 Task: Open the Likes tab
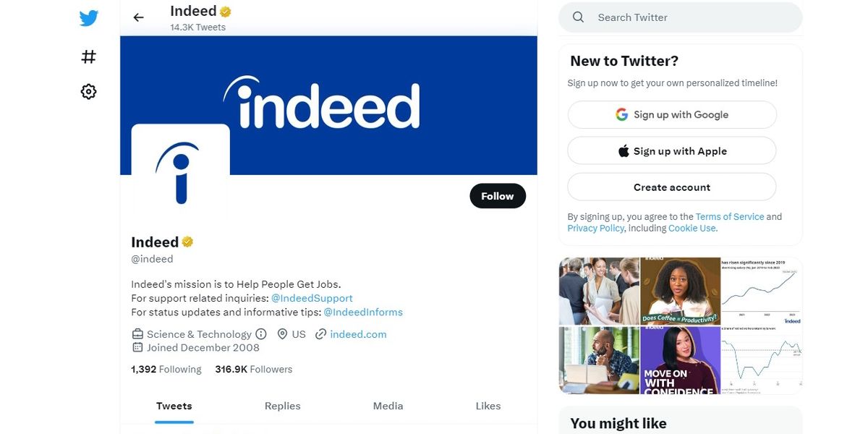point(488,406)
